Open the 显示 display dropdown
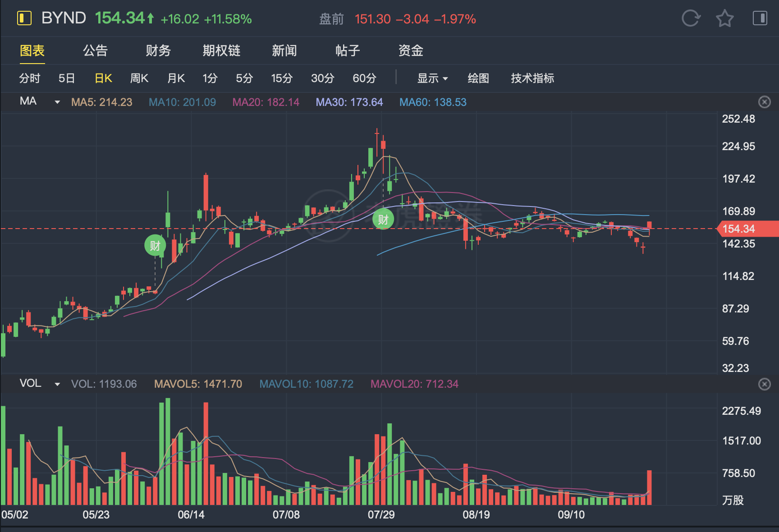779x532 pixels. (x=432, y=78)
